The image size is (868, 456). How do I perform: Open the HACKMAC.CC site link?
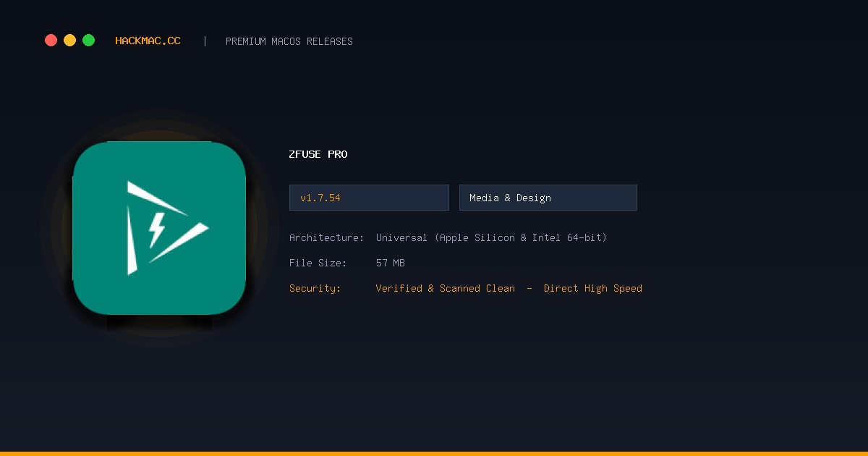coord(148,41)
